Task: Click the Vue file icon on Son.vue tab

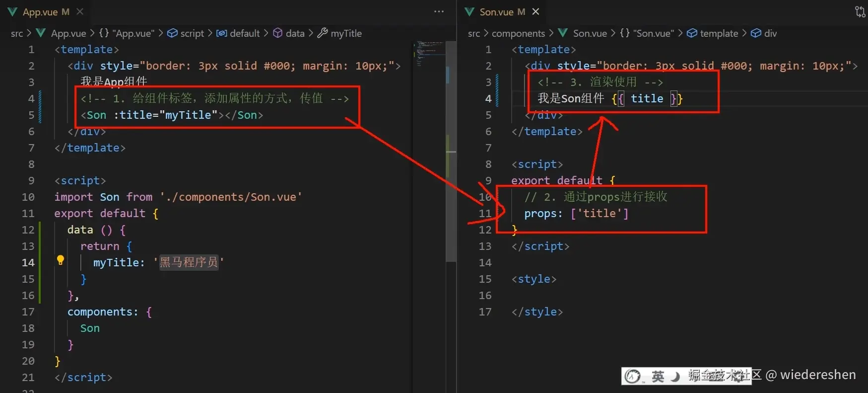Action: coord(469,11)
